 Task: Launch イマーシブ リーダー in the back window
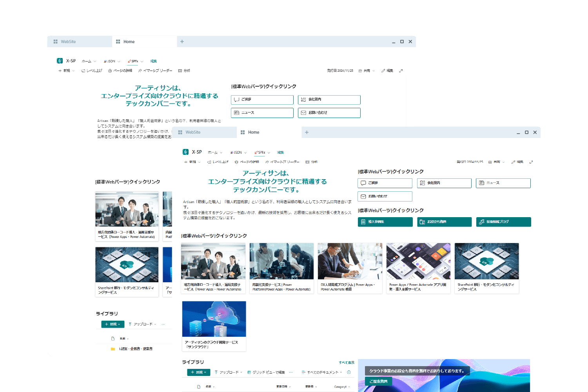pos(155,71)
